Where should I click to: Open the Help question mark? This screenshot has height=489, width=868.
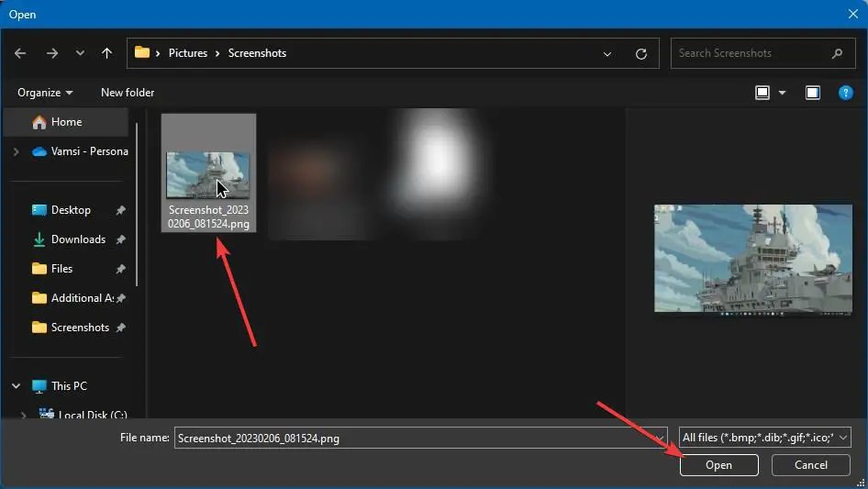tap(845, 93)
